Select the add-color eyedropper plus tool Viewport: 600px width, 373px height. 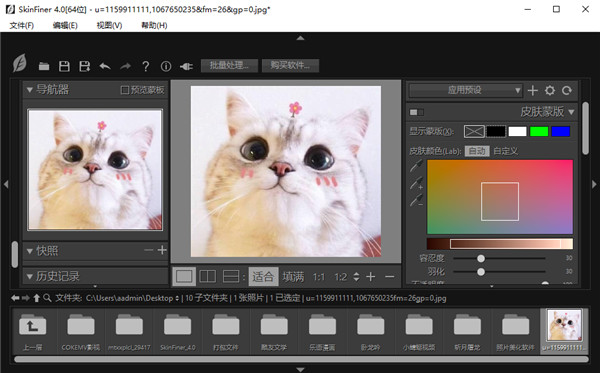coord(416,183)
